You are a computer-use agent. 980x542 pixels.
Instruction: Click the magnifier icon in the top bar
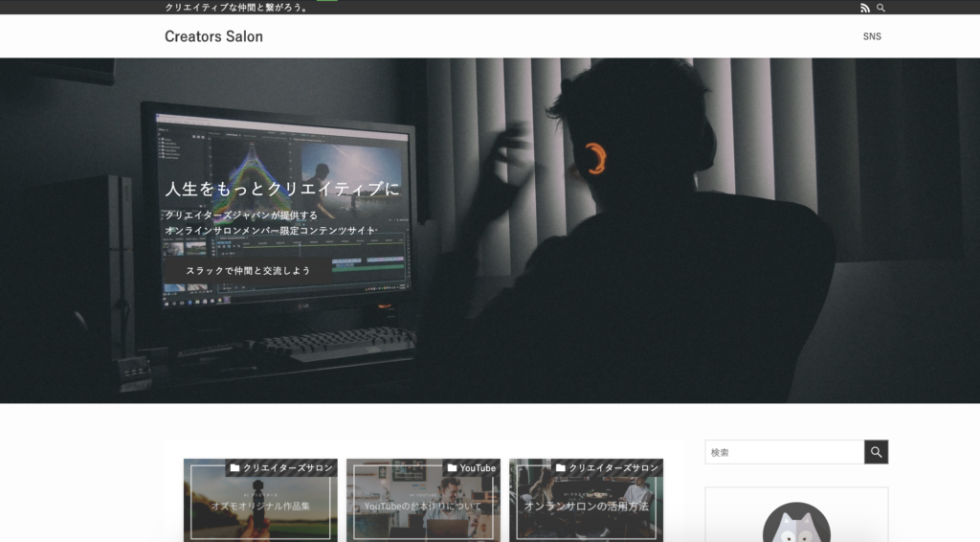click(881, 8)
